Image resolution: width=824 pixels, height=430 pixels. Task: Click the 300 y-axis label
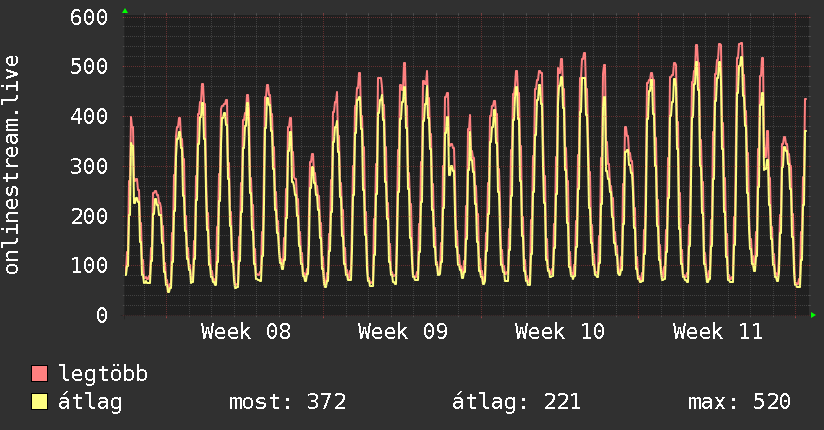click(89, 167)
